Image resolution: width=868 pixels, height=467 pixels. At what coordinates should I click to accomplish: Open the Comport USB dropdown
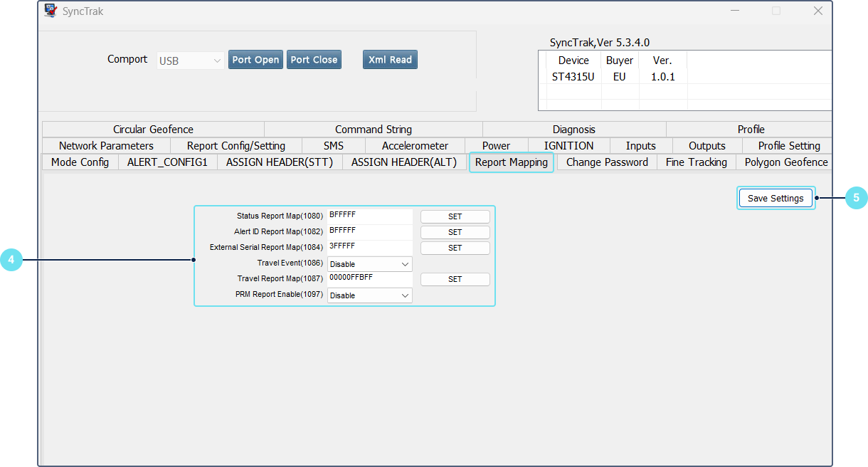tap(190, 61)
